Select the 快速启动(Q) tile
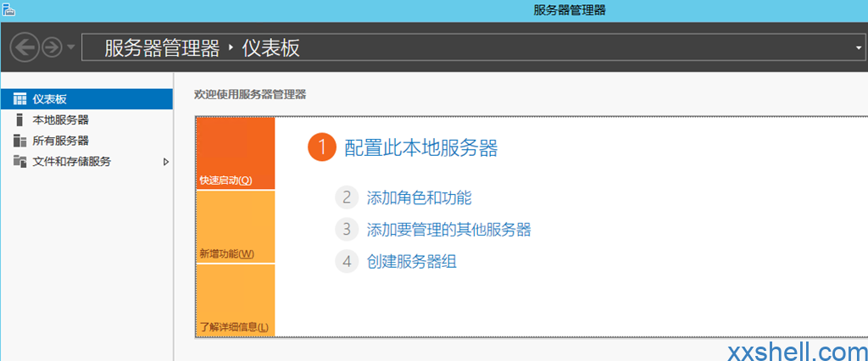This screenshot has width=868, height=361. pyautogui.click(x=236, y=153)
